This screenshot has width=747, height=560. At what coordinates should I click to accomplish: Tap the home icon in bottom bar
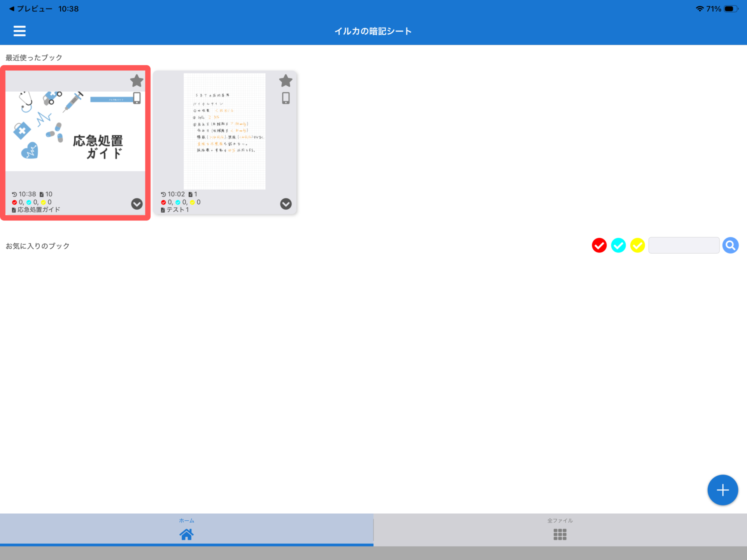(186, 534)
